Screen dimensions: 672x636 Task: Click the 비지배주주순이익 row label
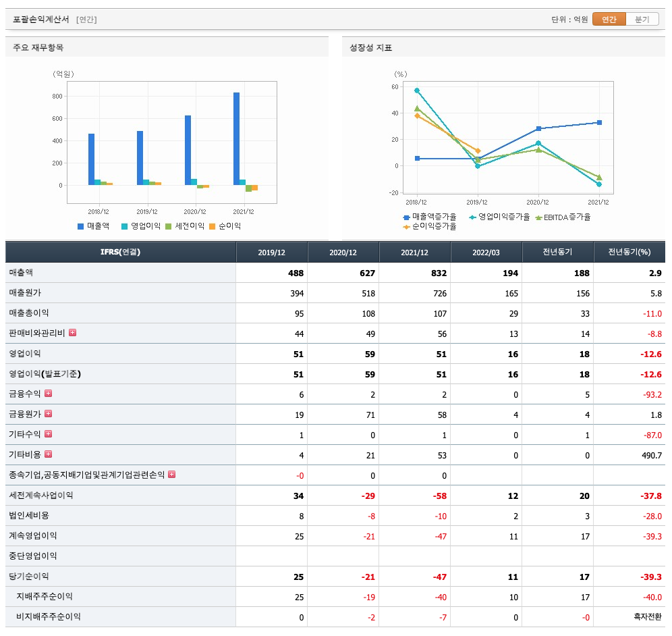click(49, 616)
